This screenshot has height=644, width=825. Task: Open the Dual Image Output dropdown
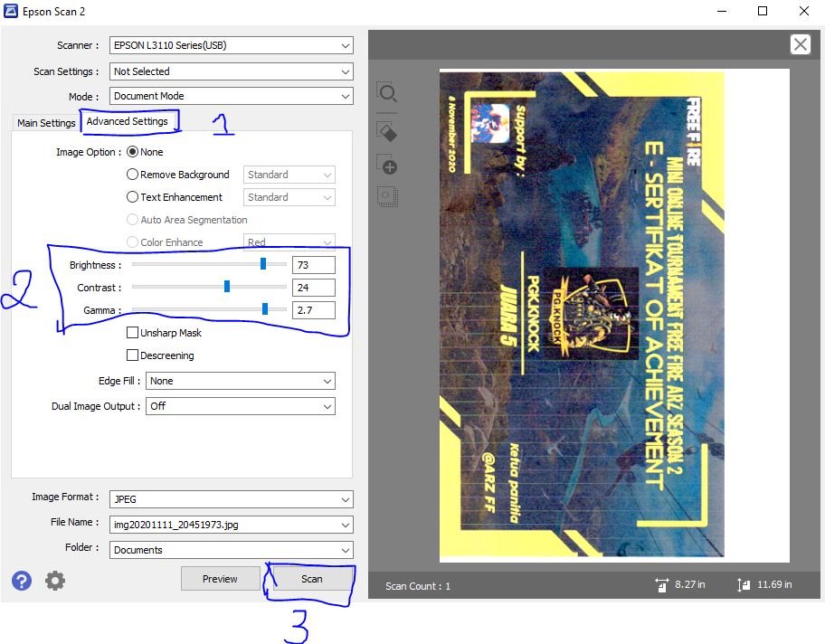(240, 406)
